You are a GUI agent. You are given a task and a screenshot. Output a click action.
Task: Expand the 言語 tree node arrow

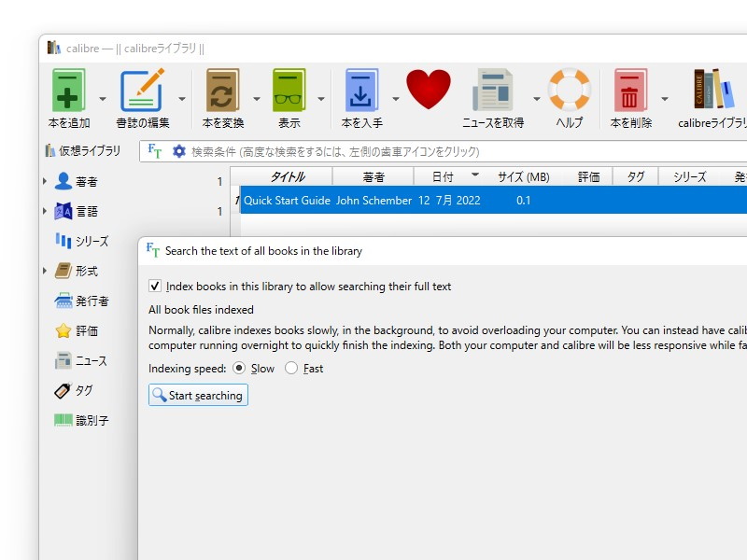[44, 211]
